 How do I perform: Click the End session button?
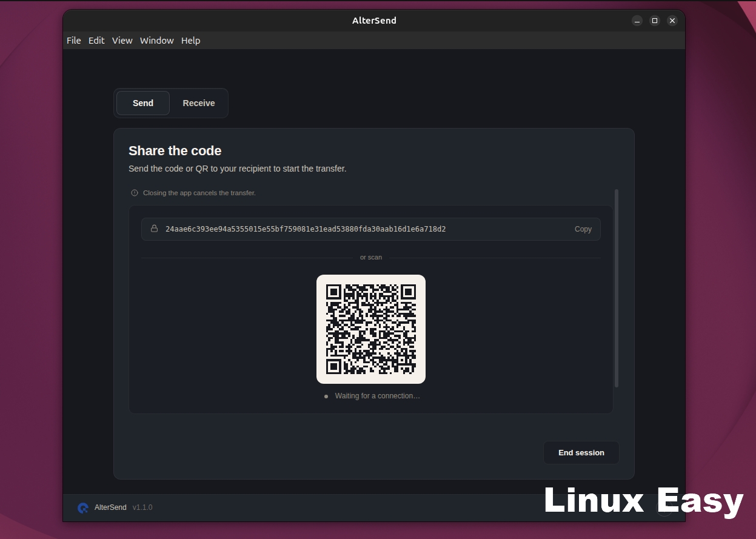click(581, 453)
